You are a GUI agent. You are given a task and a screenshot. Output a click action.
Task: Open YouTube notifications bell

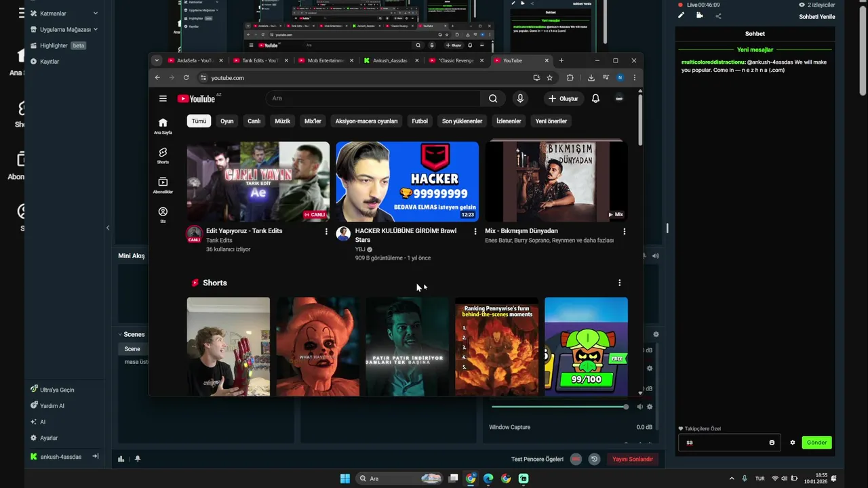(x=595, y=98)
